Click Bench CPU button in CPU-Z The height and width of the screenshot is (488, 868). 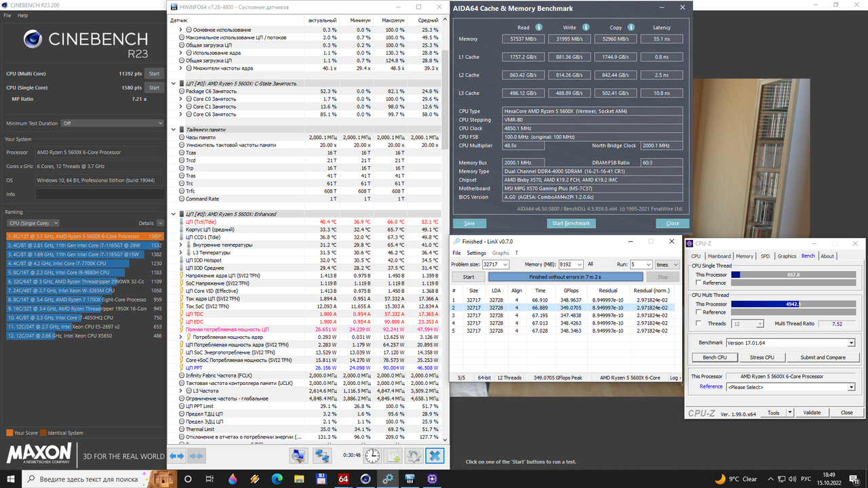(713, 357)
